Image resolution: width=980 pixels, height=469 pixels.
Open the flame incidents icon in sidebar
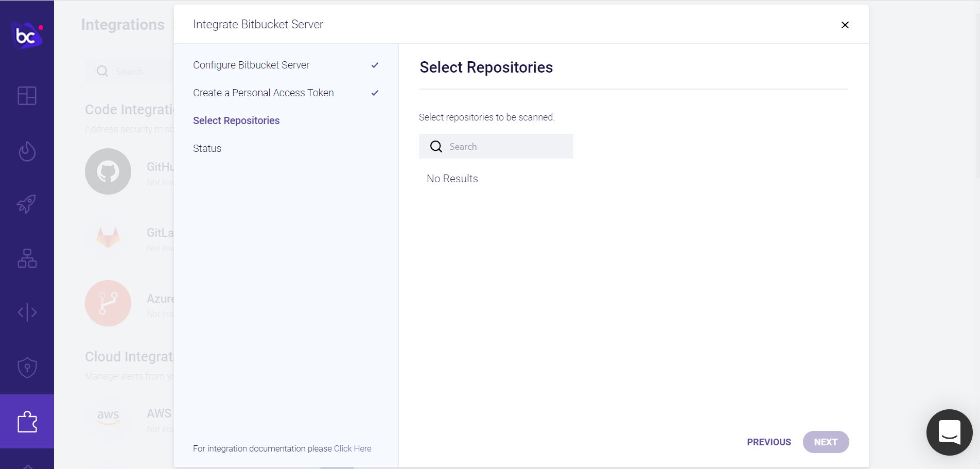(27, 151)
